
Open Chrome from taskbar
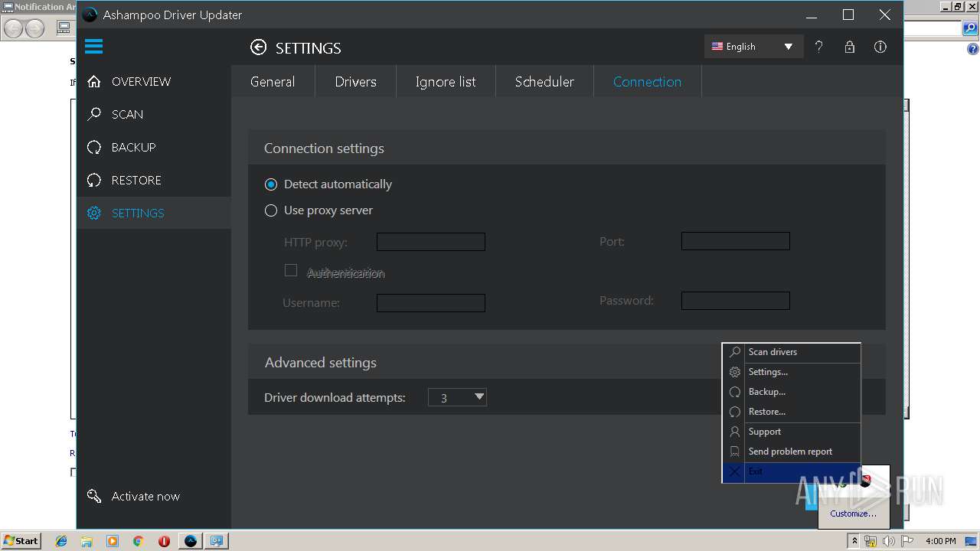click(x=139, y=541)
